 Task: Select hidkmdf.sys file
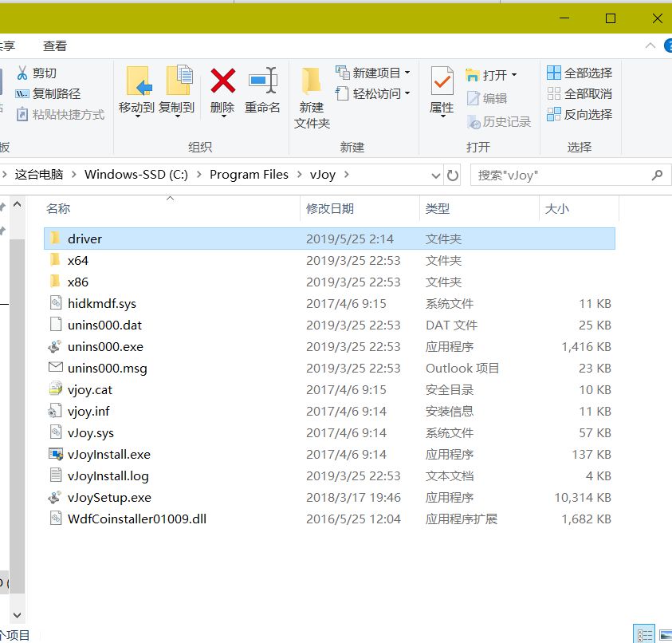point(329,304)
